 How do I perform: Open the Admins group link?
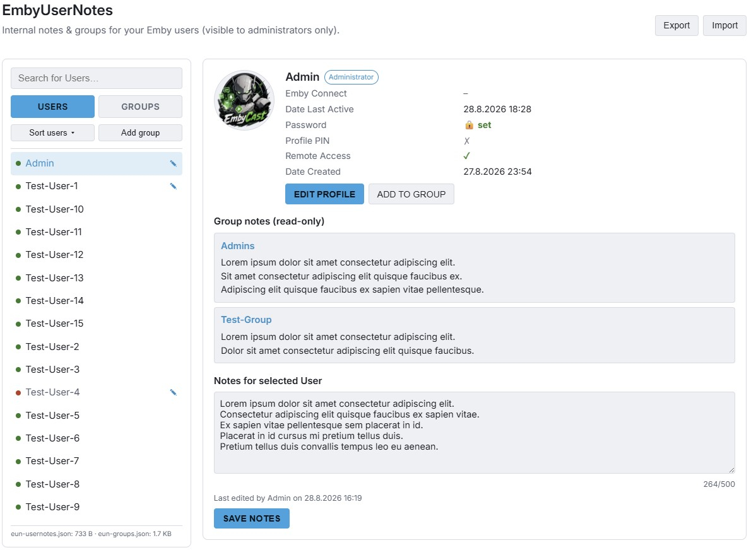point(238,246)
